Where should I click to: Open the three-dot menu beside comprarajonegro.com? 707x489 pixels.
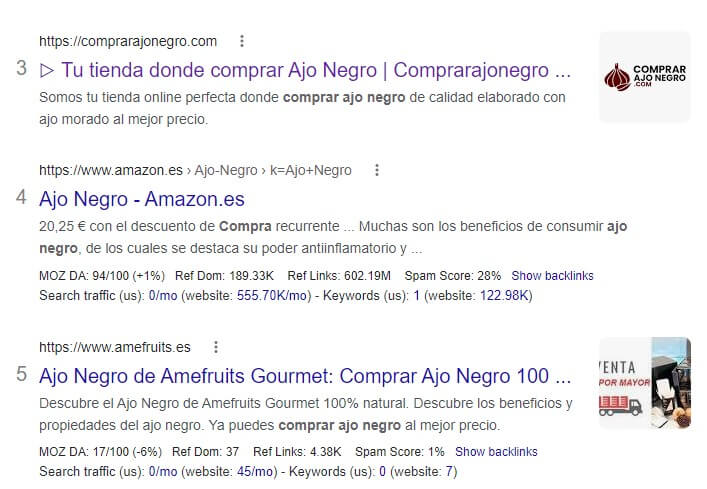[242, 41]
